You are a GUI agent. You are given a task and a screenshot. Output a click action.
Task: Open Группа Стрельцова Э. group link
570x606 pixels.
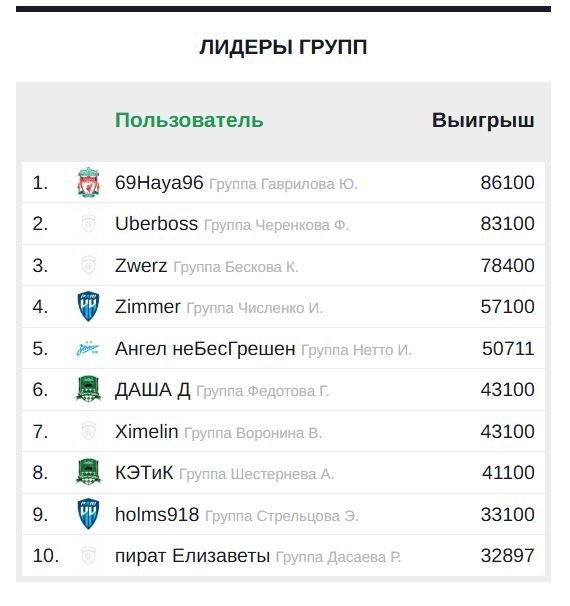282,516
